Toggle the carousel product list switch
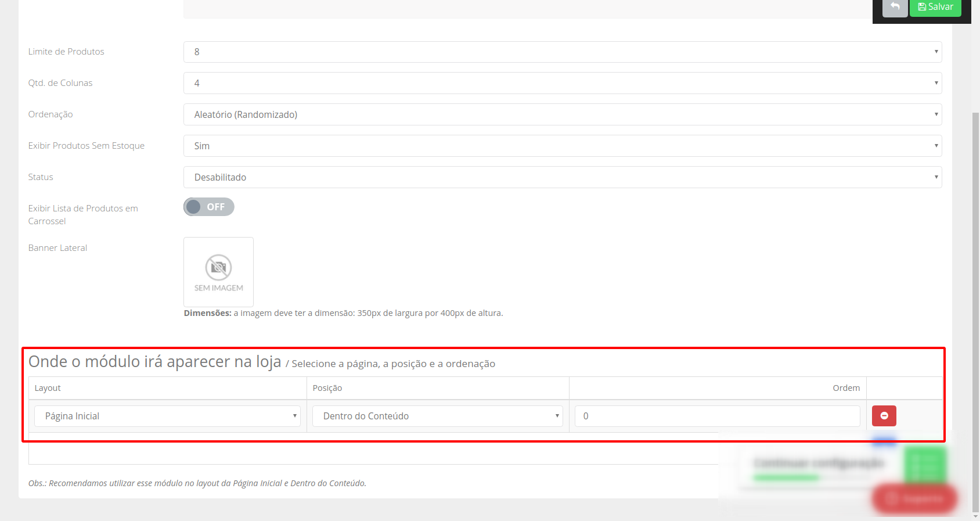The height and width of the screenshot is (521, 980). [x=209, y=207]
